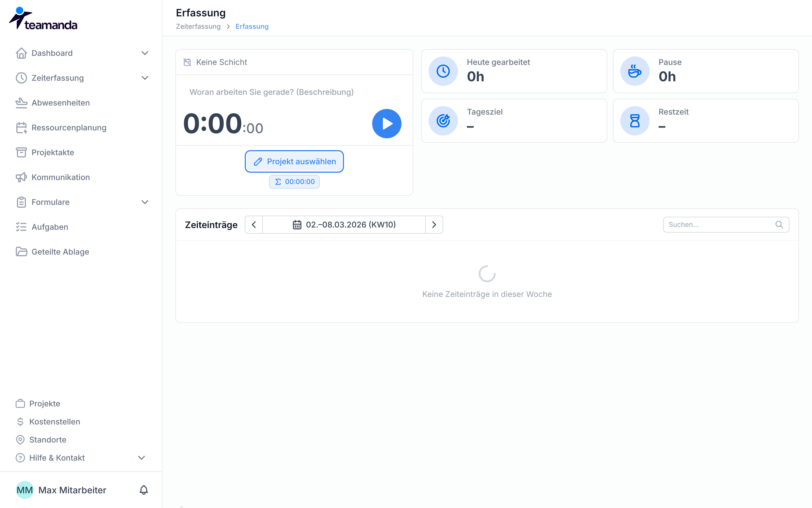Click the Heute gearbeitet clock icon

(x=443, y=71)
